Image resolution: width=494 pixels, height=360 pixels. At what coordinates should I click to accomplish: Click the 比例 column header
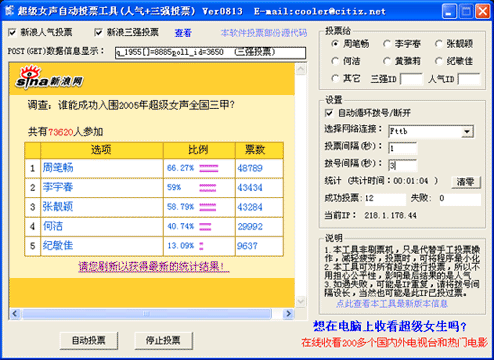point(199,150)
